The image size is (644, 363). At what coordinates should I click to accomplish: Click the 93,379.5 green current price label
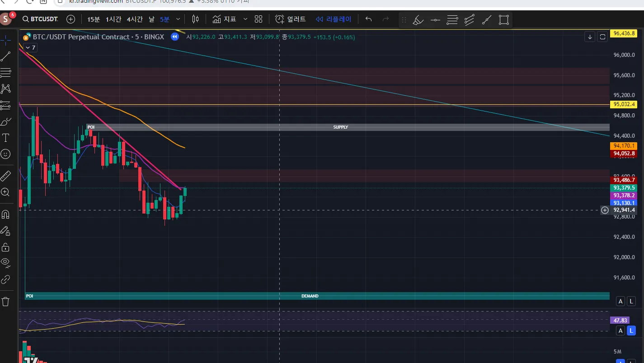623,188
